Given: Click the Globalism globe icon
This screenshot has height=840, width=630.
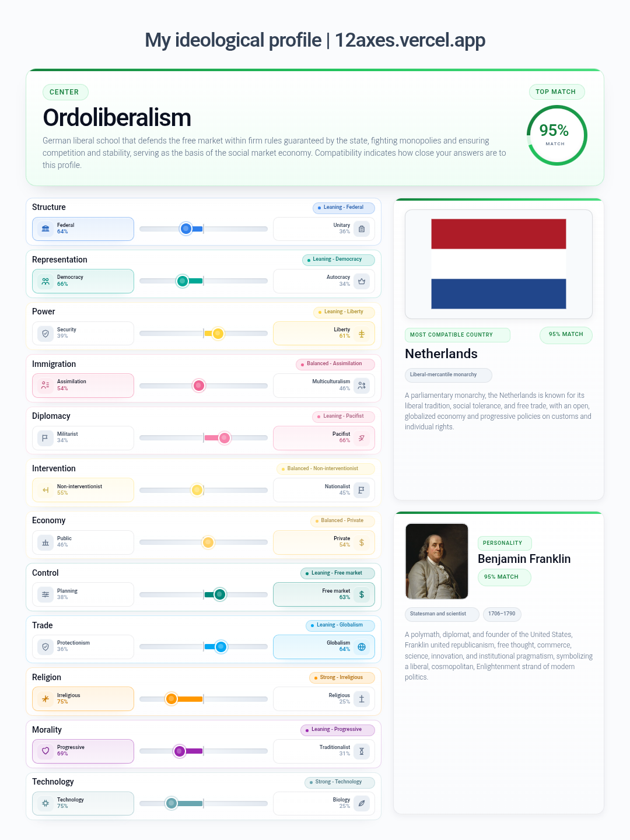Looking at the screenshot, I should click(x=362, y=646).
